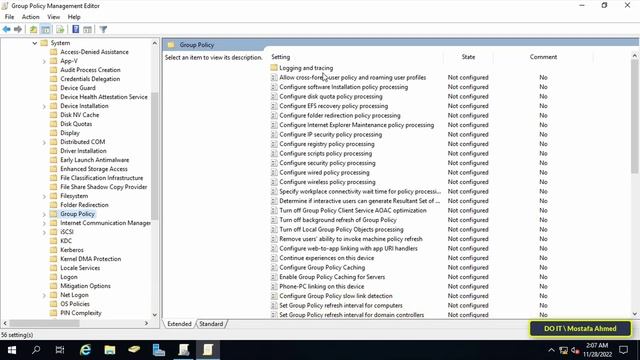Open taskbar Search magnifier

[36, 350]
